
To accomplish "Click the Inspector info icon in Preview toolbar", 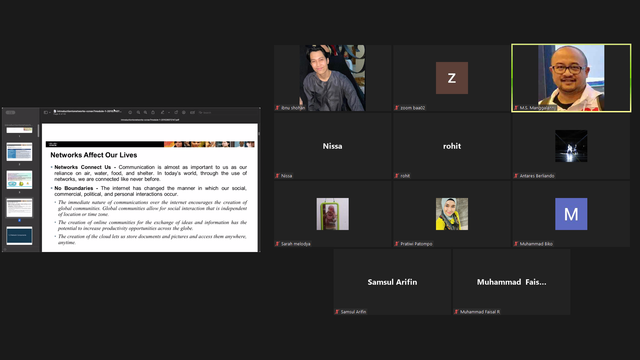I will pos(130,112).
